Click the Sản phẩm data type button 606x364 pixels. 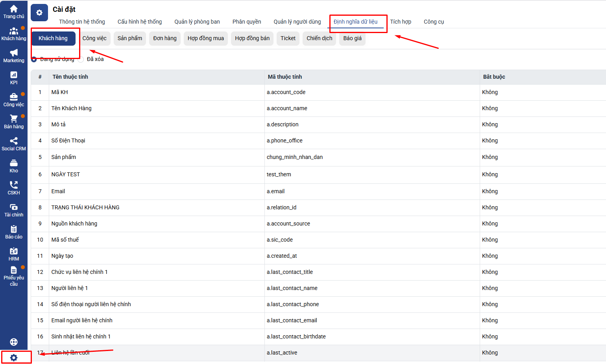click(130, 38)
